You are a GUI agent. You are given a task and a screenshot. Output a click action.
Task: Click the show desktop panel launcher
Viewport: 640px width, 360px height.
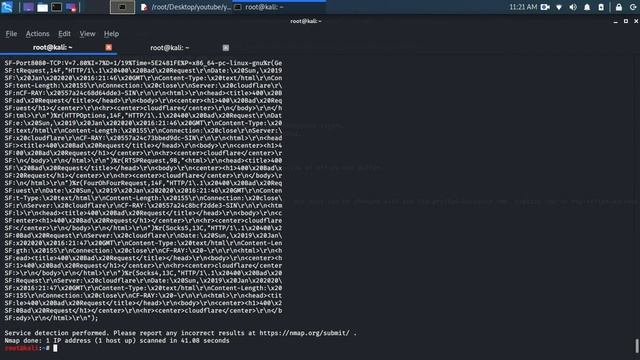28,7
